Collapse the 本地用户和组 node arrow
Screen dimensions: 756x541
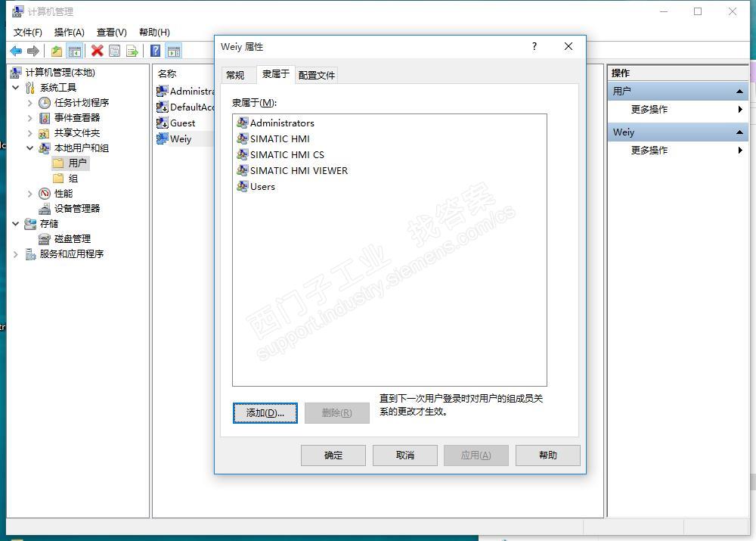(x=30, y=148)
